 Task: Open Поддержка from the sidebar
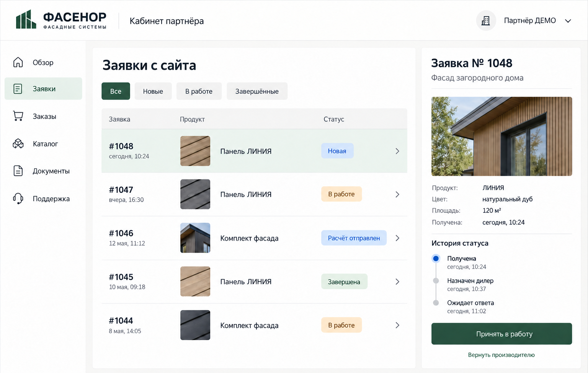(43, 199)
